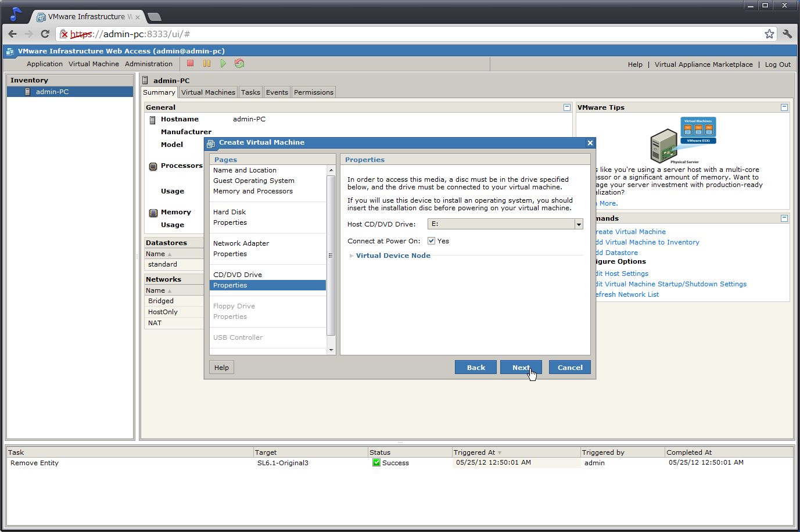The image size is (800, 532).
Task: Click the Memory chip icon
Action: pos(153,213)
